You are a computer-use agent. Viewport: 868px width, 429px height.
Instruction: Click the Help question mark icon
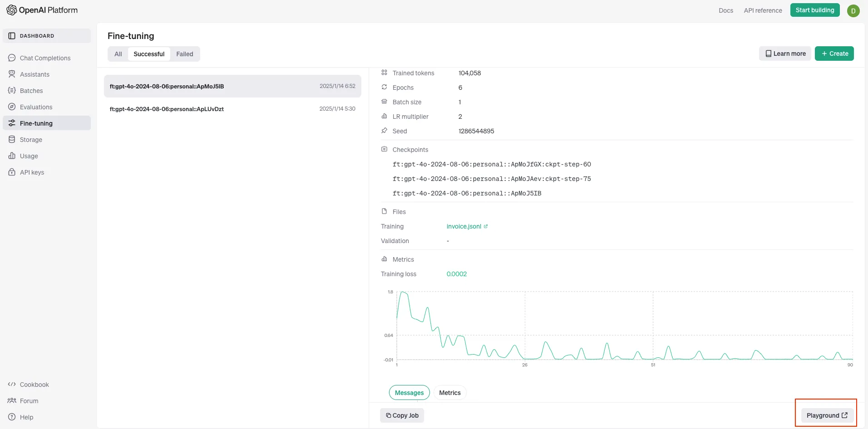12,417
